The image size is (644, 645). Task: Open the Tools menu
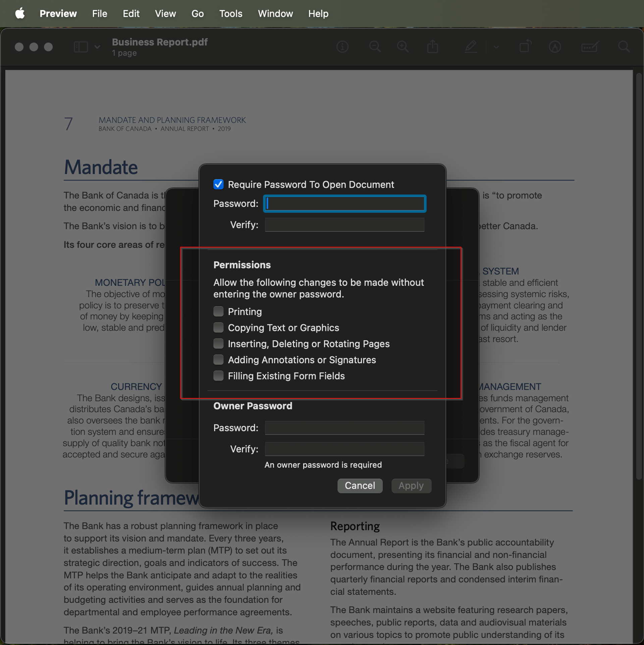pyautogui.click(x=231, y=13)
